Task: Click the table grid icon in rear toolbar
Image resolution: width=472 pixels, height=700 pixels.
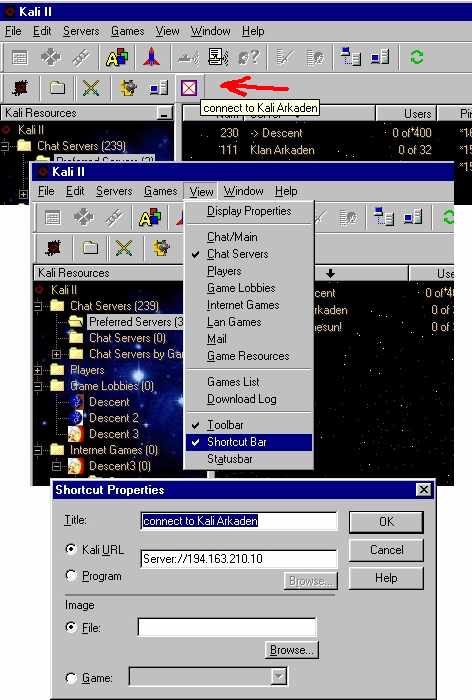Action: [x=20, y=58]
